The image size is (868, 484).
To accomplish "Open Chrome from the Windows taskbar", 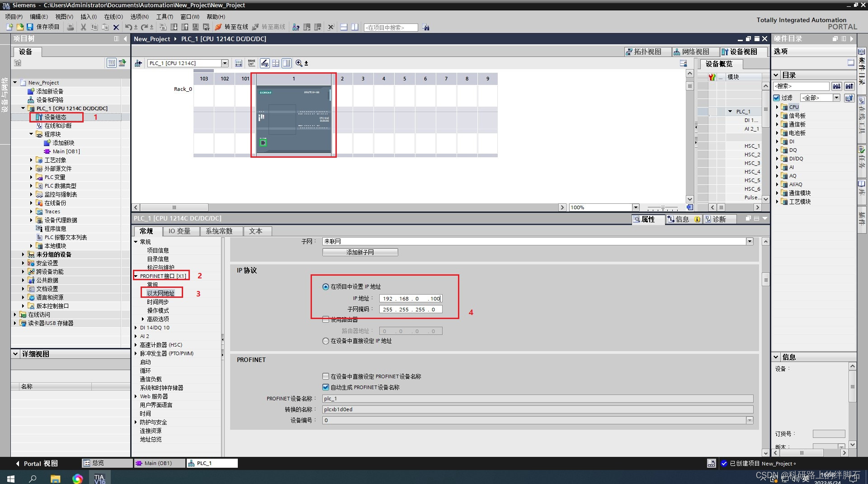I will point(77,478).
